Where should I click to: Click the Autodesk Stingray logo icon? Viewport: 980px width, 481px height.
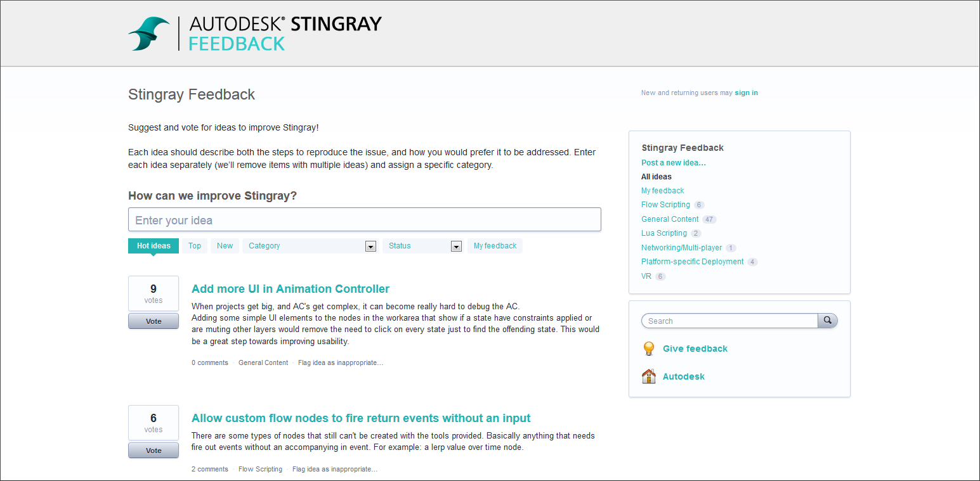click(x=149, y=34)
